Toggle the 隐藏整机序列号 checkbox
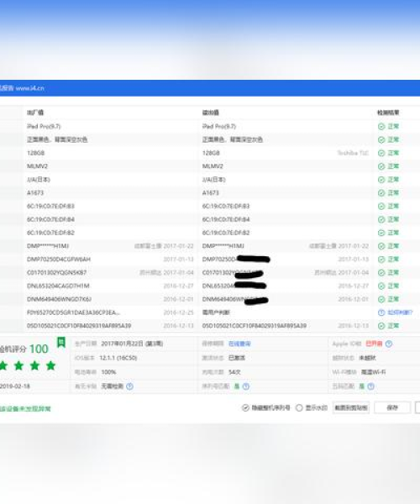 245,408
